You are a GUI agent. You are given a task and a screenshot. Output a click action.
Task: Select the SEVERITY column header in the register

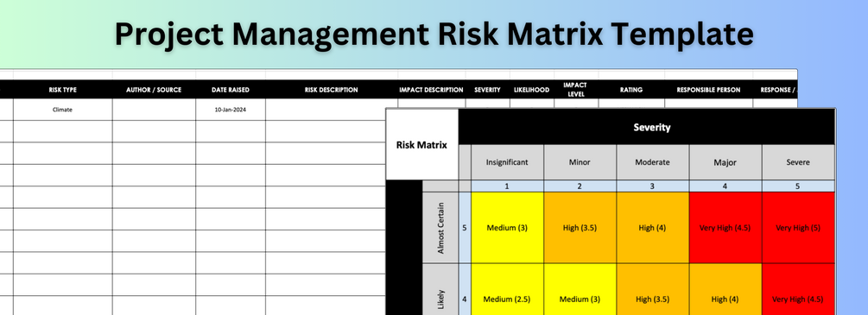[488, 90]
